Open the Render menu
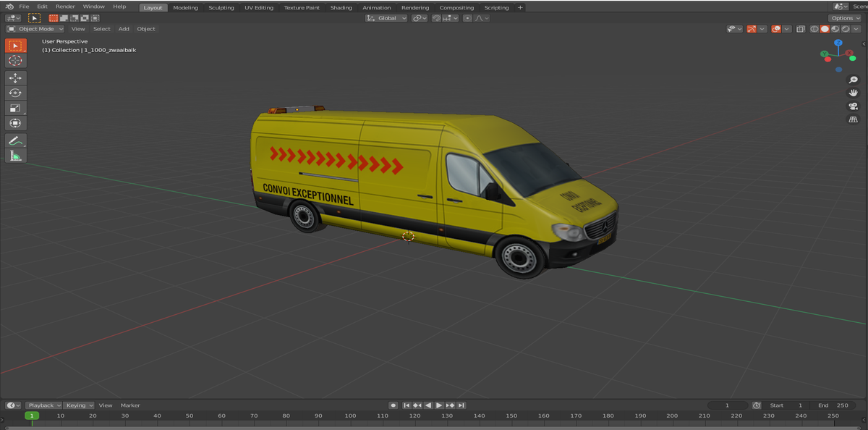 [65, 7]
